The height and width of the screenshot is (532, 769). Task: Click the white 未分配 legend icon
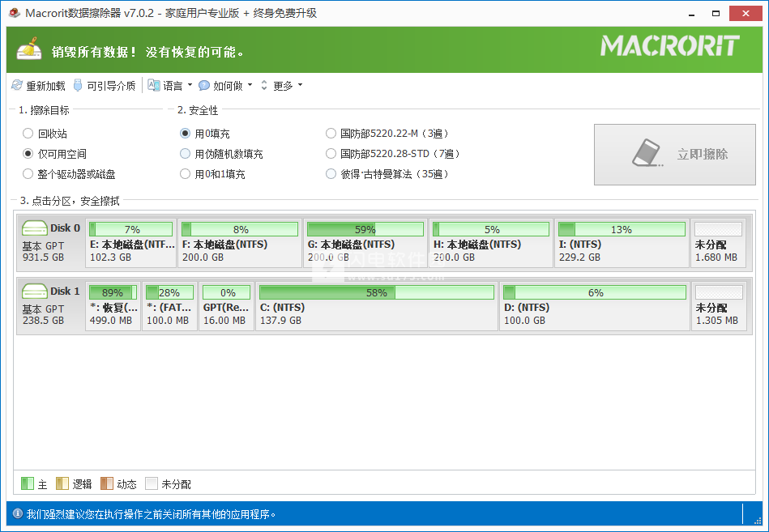pyautogui.click(x=152, y=483)
